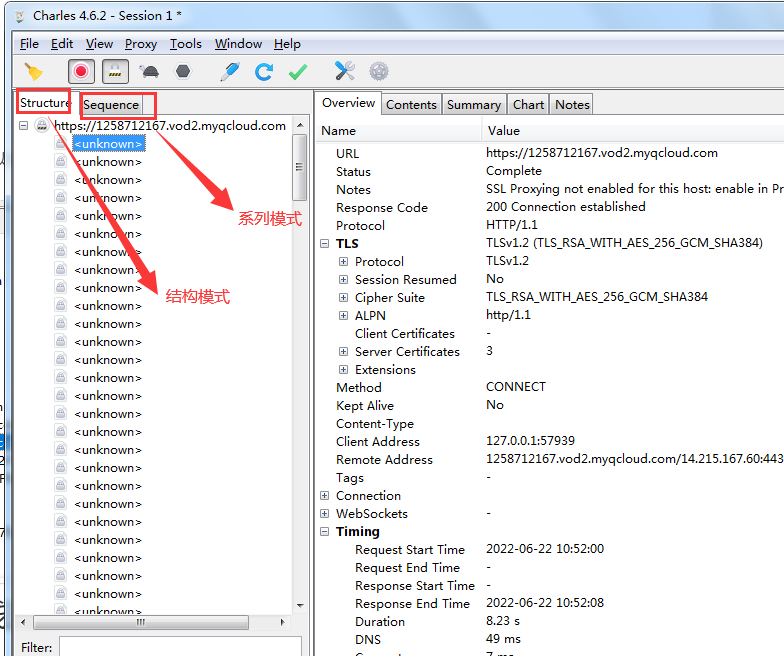
Task: Collapse the TLS section
Action: 324,244
